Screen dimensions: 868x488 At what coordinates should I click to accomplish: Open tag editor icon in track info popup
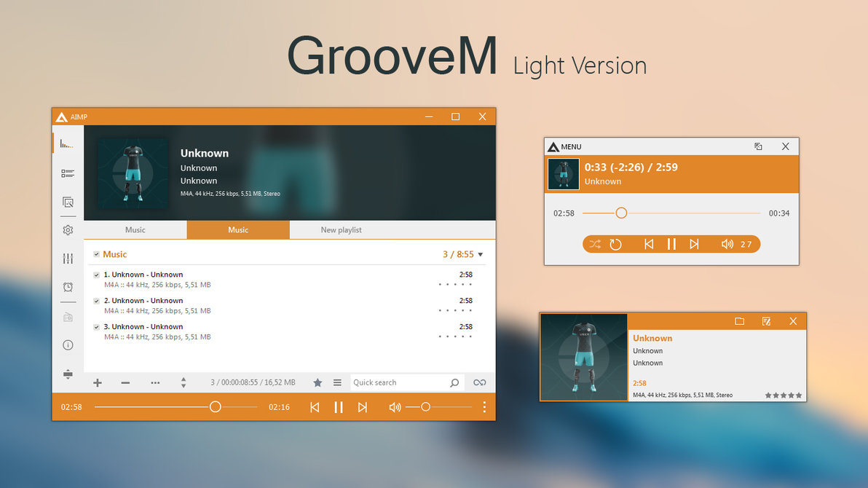point(767,321)
